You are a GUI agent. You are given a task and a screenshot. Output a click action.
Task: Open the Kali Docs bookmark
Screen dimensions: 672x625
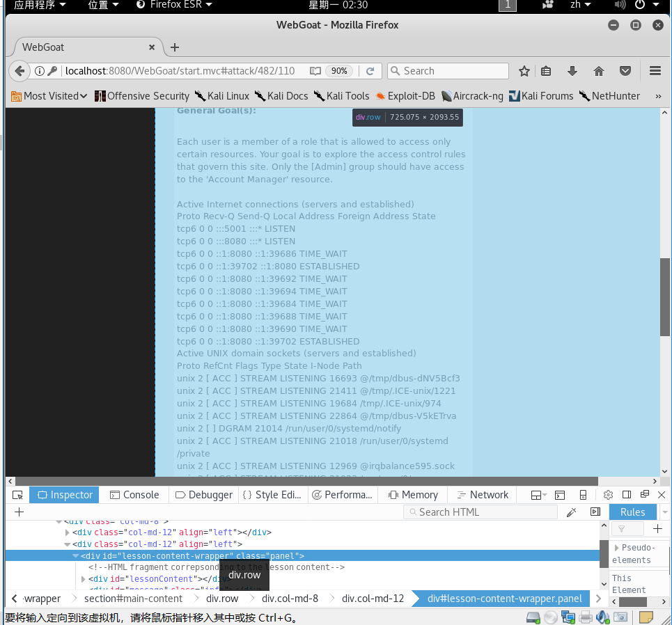click(x=281, y=96)
